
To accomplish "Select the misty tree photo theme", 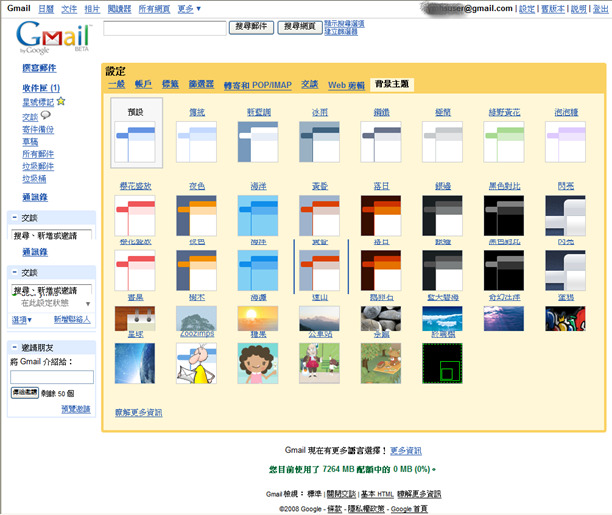I will tap(196, 318).
